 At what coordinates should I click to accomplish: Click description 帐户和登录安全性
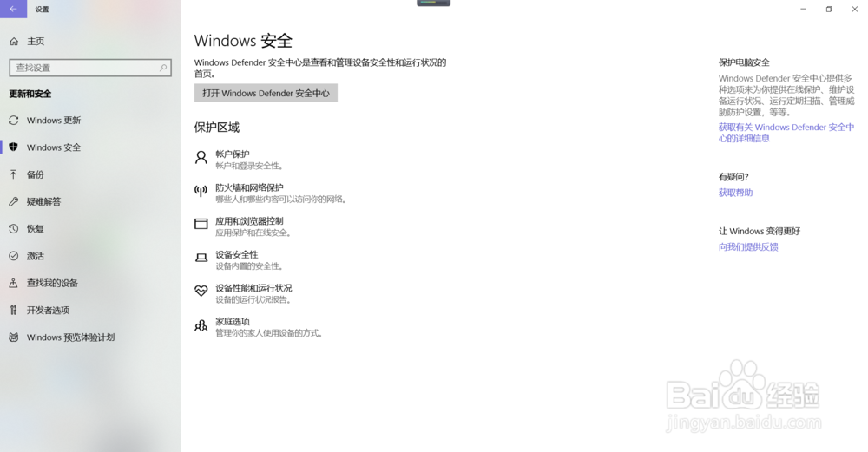(x=249, y=166)
